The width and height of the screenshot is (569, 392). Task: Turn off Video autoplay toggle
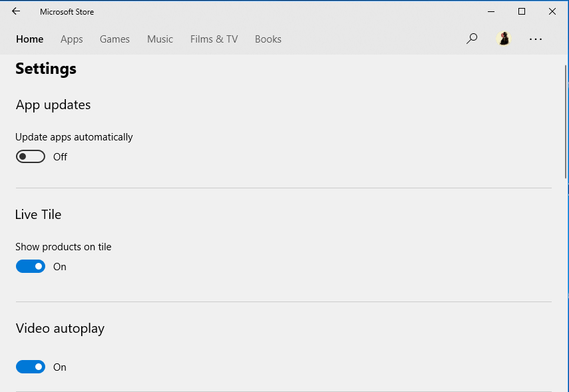(x=31, y=367)
